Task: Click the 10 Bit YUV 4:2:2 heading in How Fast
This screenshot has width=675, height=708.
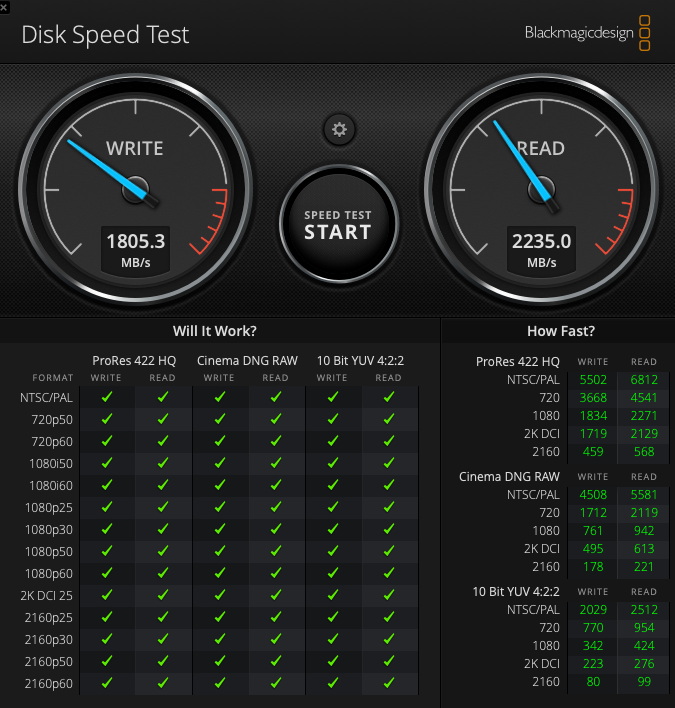Action: point(516,592)
